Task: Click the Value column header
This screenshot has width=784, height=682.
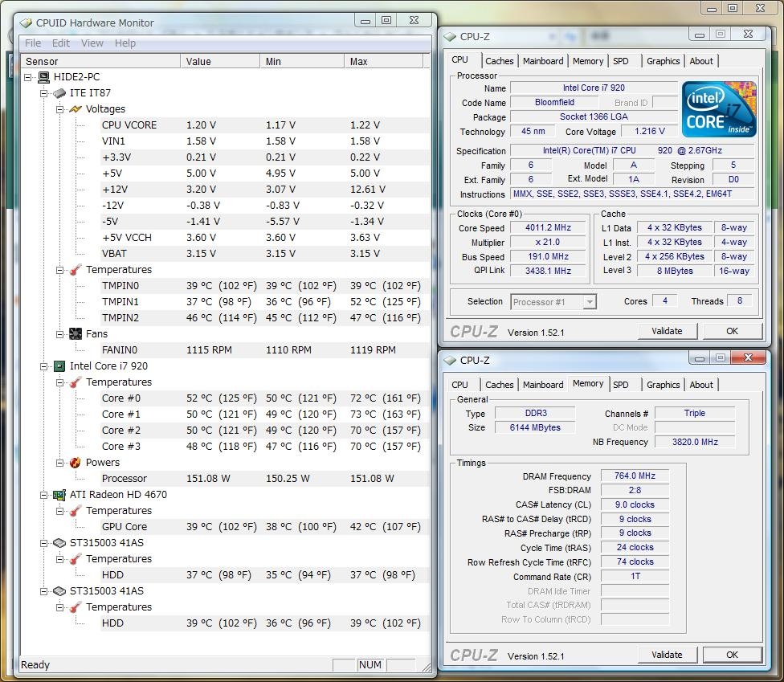Action: pos(220,62)
